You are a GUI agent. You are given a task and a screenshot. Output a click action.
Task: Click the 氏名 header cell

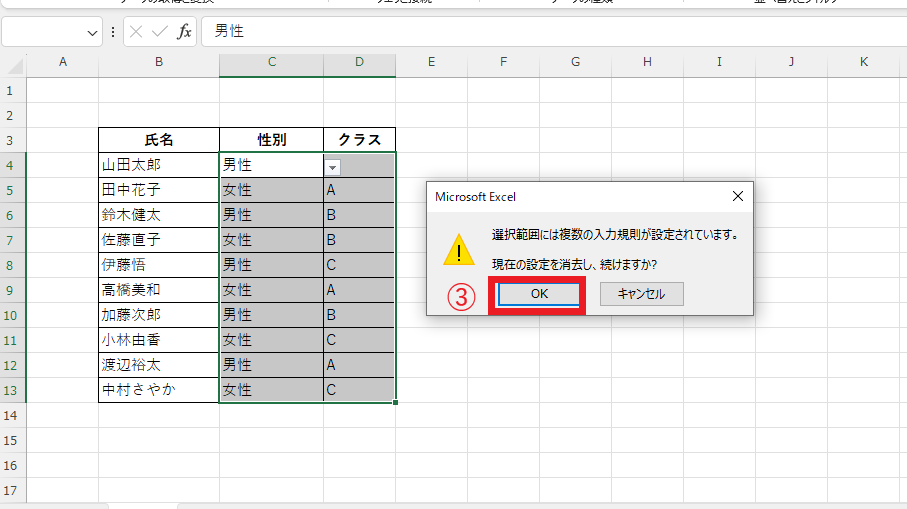point(159,140)
